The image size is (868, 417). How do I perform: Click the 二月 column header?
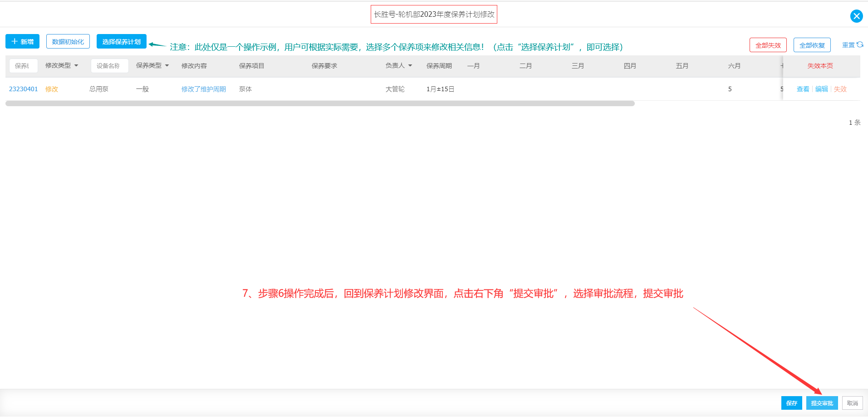tap(526, 66)
